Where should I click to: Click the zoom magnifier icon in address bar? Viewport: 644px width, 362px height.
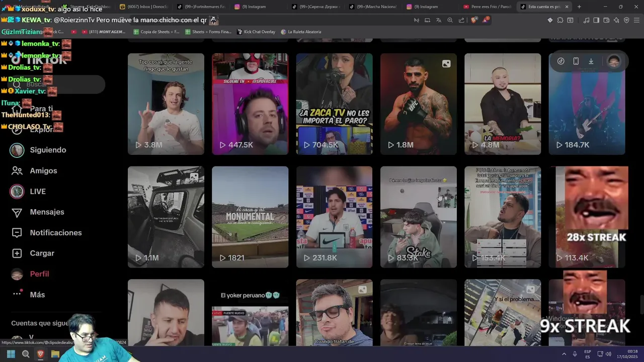(x=450, y=20)
